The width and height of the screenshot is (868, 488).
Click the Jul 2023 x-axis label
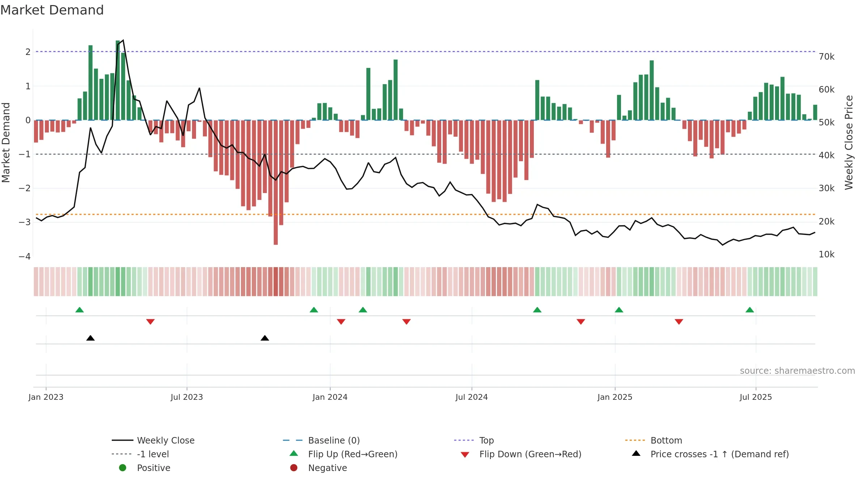[x=187, y=397]
